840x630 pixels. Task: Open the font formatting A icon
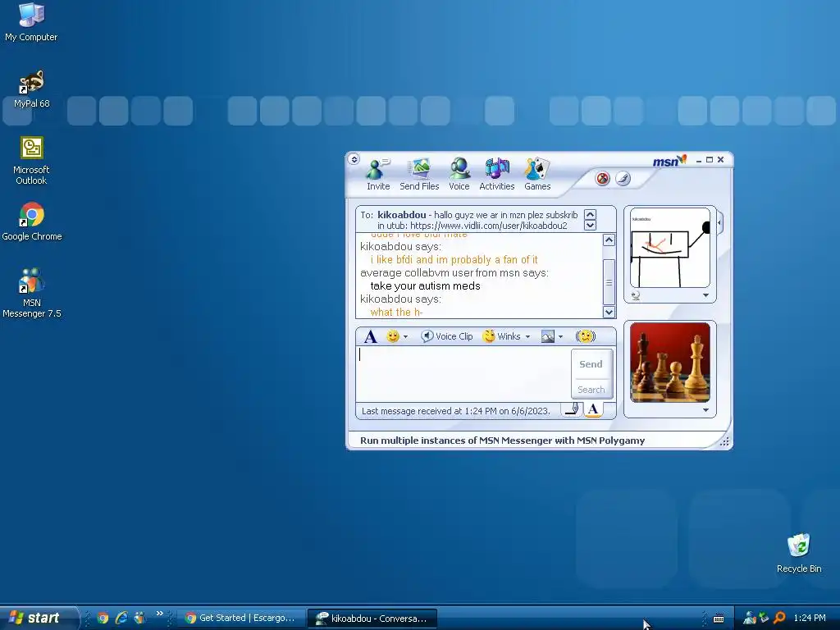pyautogui.click(x=370, y=336)
